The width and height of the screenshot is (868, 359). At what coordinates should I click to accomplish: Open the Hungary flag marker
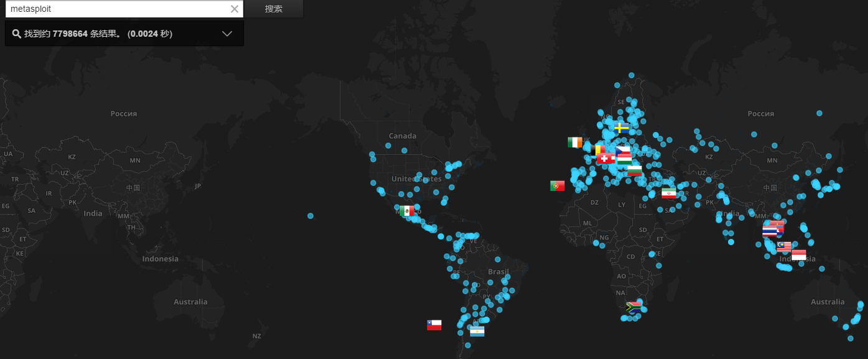click(624, 158)
